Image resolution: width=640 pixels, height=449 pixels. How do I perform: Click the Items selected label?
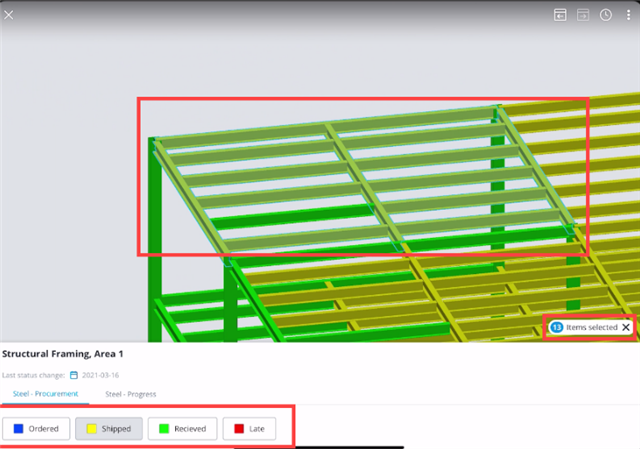591,327
